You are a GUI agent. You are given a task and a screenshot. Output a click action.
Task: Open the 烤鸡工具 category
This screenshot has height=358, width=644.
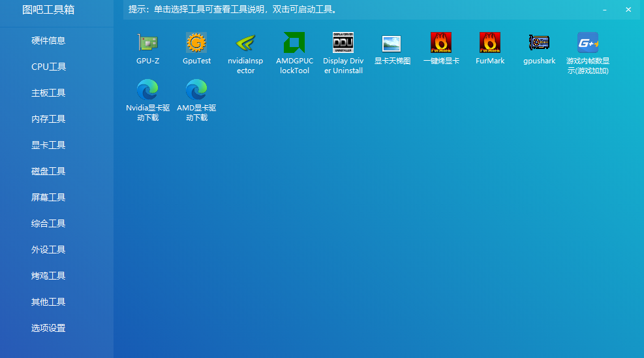pos(48,276)
